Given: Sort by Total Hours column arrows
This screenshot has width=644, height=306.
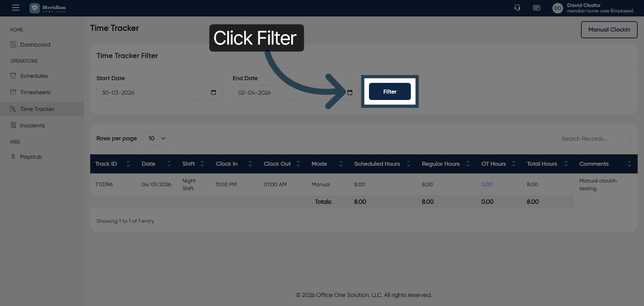Looking at the screenshot, I should (566, 164).
